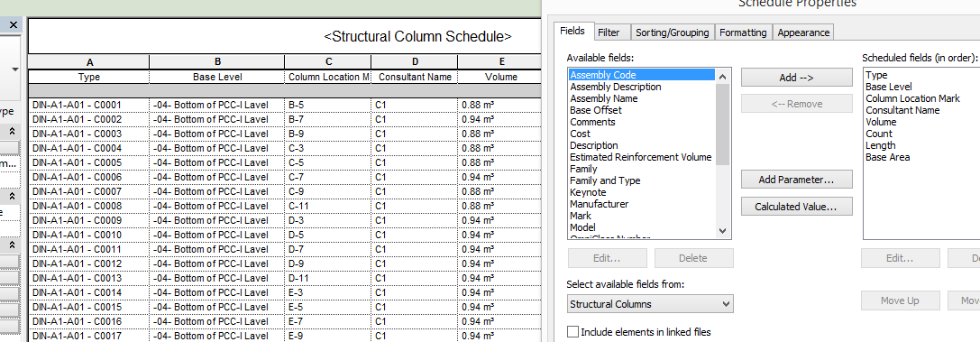Open the Sorting/Grouping tab

[672, 32]
